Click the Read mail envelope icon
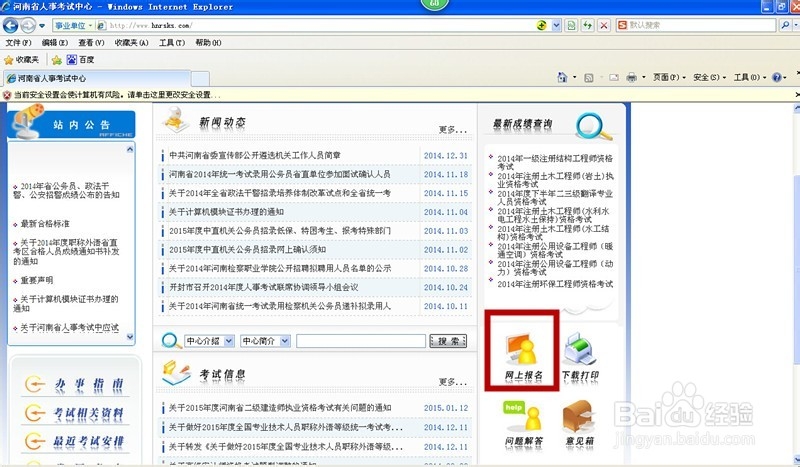Viewport: 800px width, 467px height. [614, 78]
